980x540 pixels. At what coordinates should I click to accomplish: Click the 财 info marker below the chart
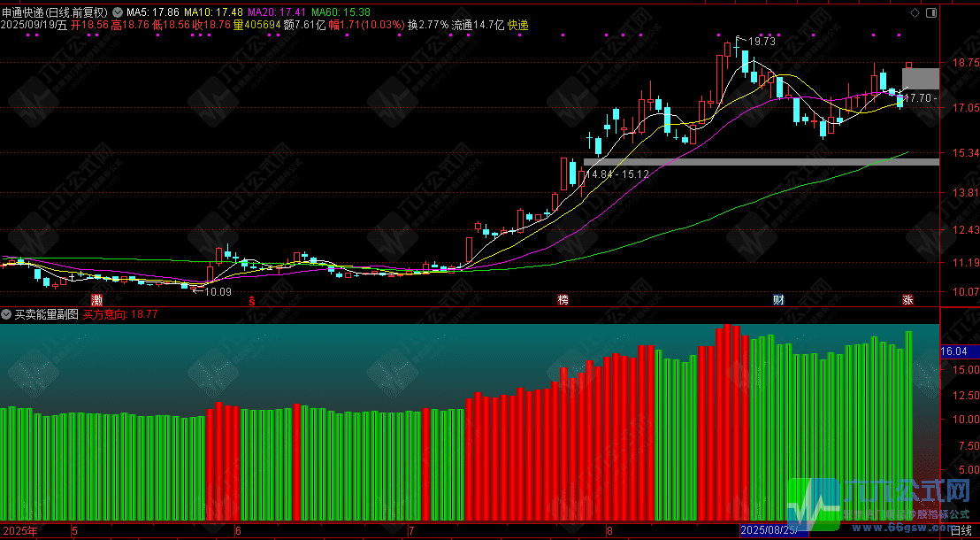point(778,300)
